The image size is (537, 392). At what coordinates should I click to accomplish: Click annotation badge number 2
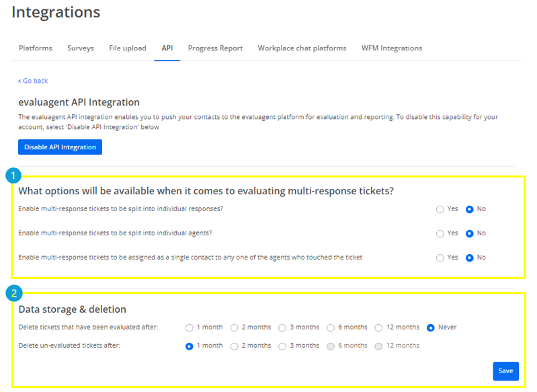pyautogui.click(x=14, y=293)
